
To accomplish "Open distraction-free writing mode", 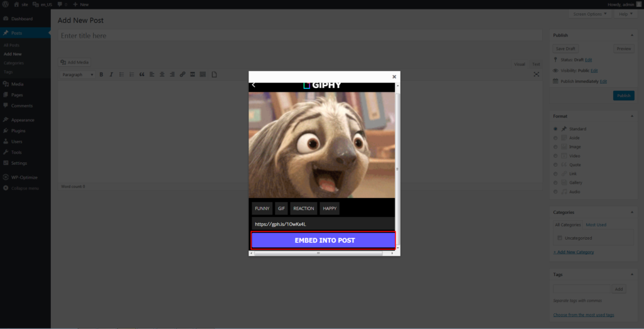I will coord(536,74).
